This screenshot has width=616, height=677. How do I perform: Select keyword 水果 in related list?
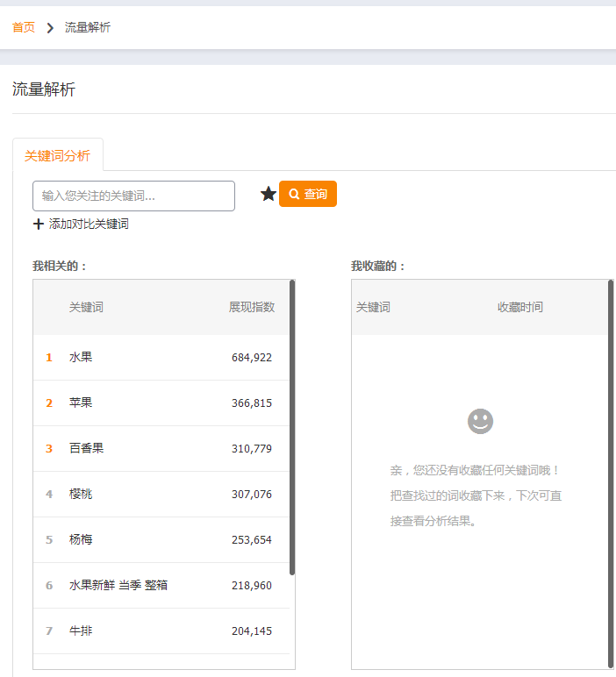click(x=81, y=358)
